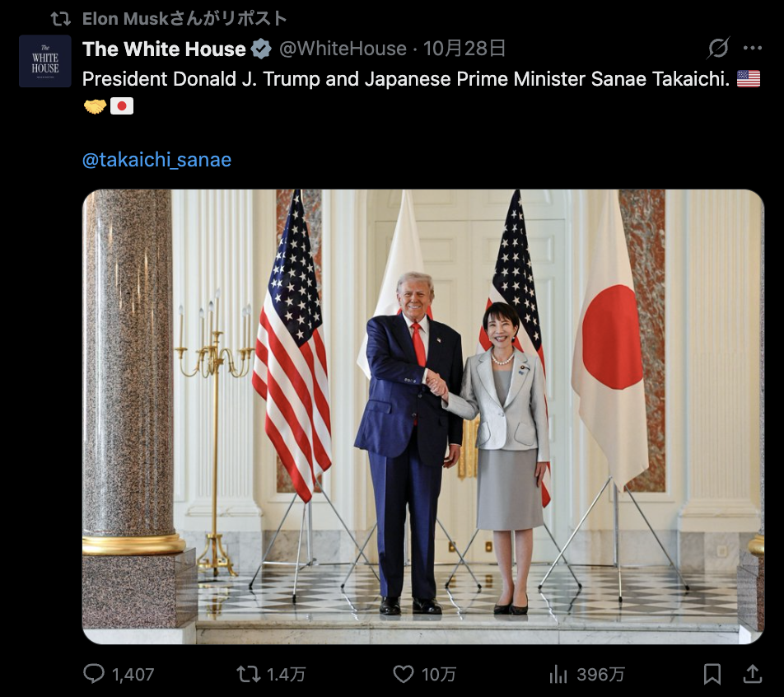
Task: Click Elon Muskさんがリポスト label
Action: tap(184, 18)
